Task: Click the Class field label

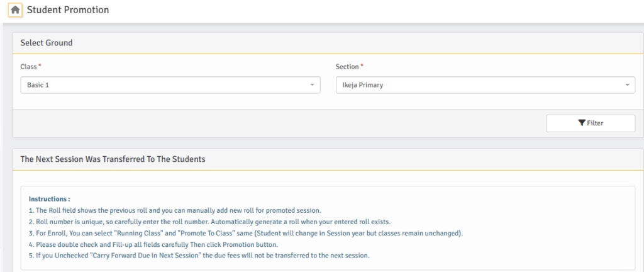Action: pos(28,67)
